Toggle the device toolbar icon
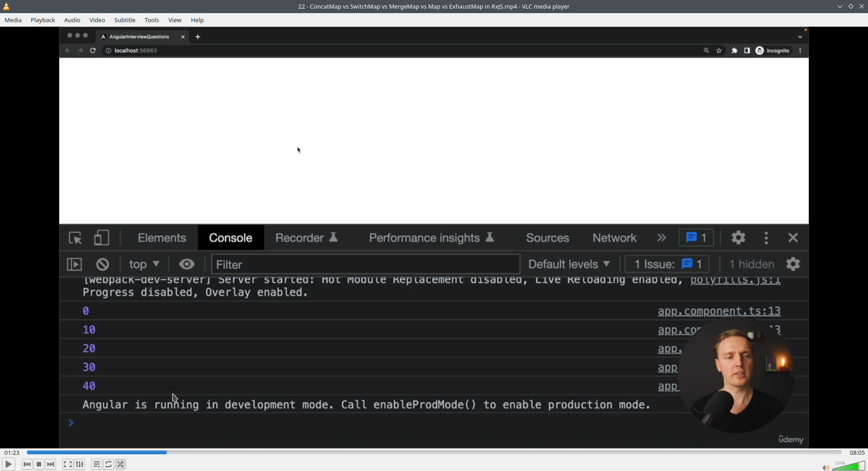Viewport: 868px width, 471px height. (x=101, y=238)
